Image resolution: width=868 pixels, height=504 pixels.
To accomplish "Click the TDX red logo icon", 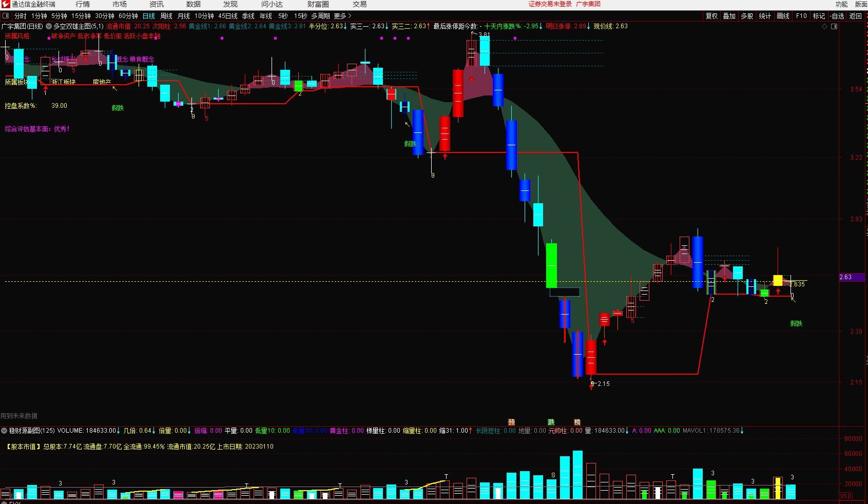I will (6, 4).
